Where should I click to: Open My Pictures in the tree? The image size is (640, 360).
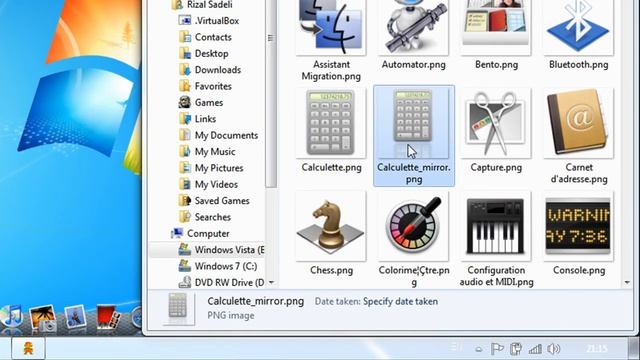tap(211, 168)
